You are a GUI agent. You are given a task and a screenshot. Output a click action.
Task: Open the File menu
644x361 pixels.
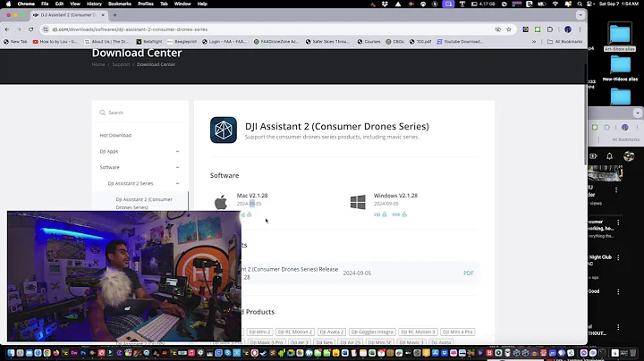[45, 4]
